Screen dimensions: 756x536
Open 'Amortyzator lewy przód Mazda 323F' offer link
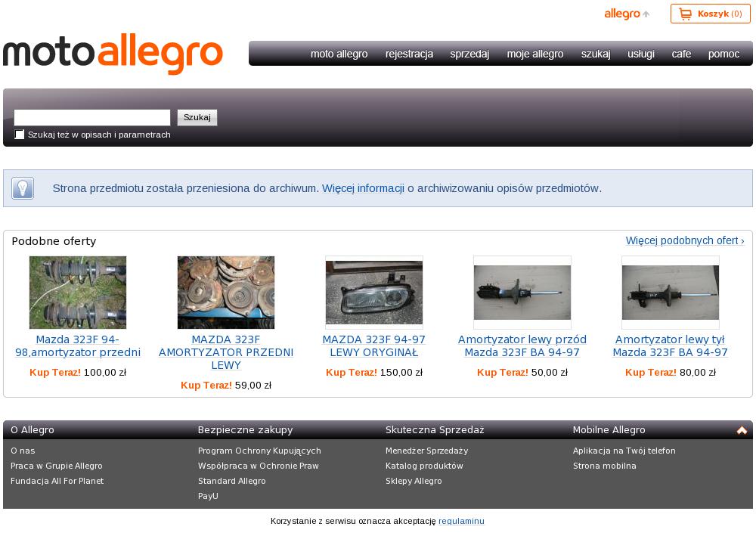pos(522,346)
